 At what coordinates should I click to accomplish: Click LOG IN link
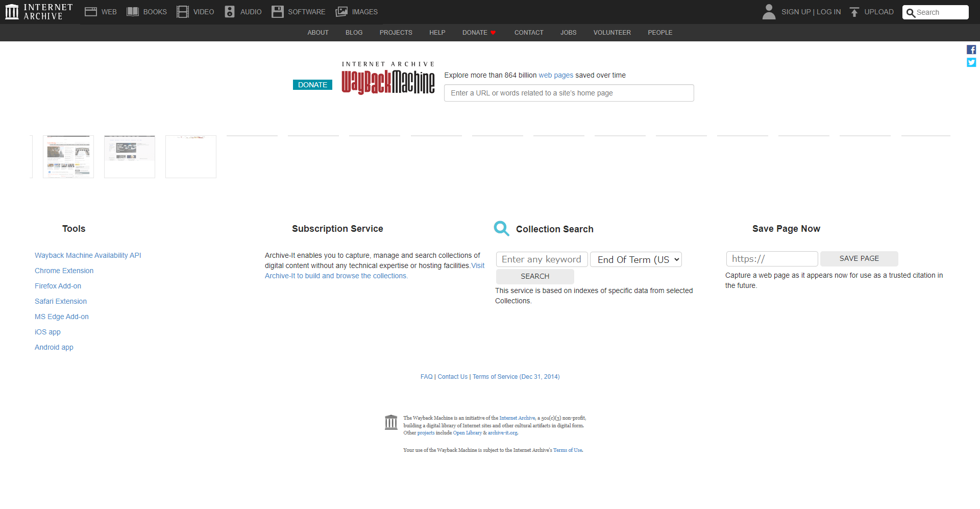point(828,12)
